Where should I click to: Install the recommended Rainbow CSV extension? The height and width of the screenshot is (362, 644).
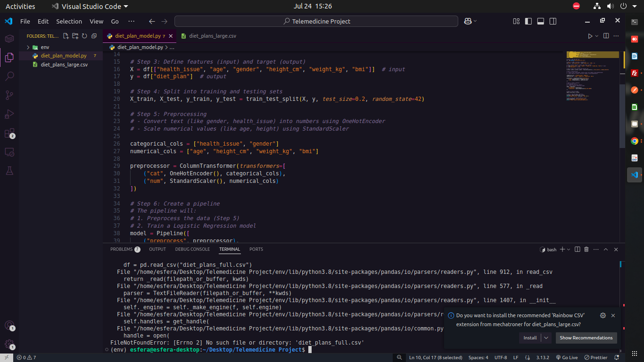click(x=530, y=337)
